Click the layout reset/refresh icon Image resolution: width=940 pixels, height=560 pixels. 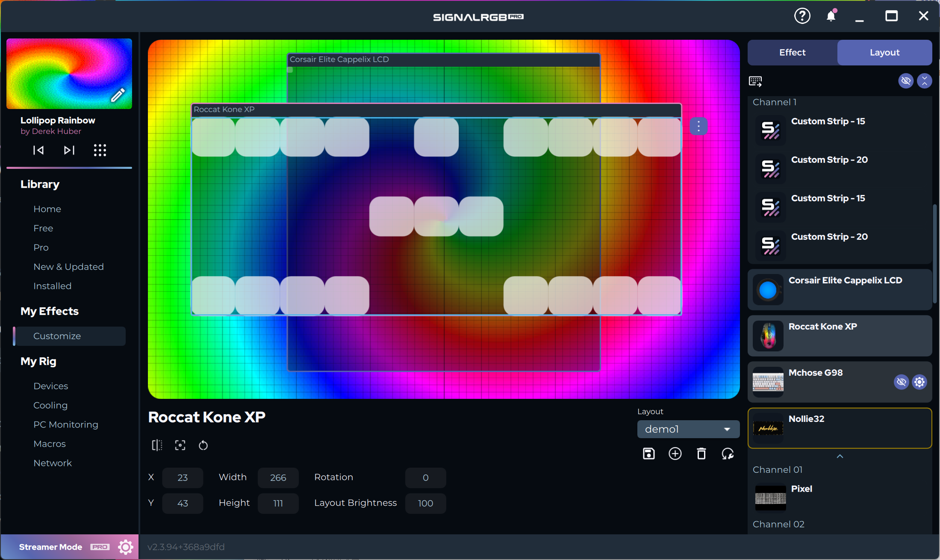[x=728, y=454]
